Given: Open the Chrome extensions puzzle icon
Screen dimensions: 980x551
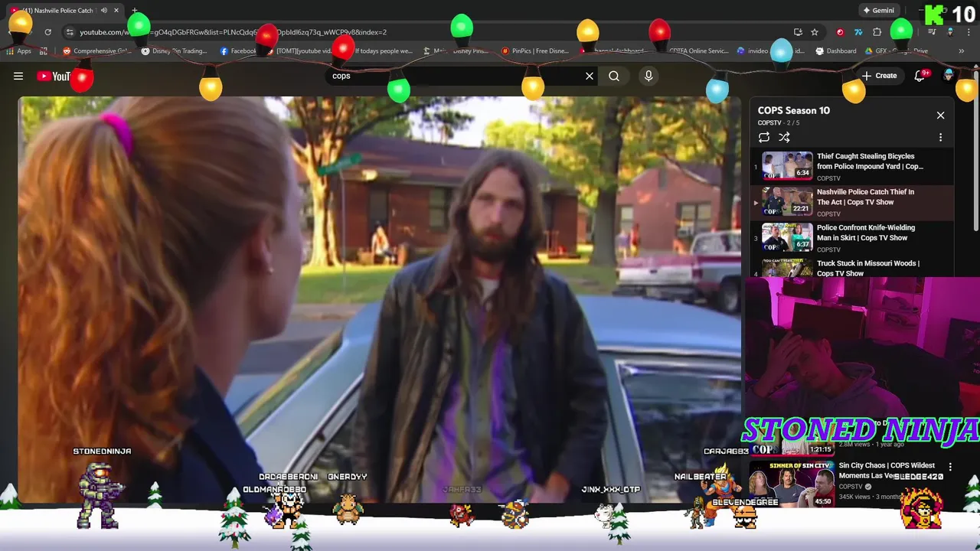Looking at the screenshot, I should (x=877, y=32).
